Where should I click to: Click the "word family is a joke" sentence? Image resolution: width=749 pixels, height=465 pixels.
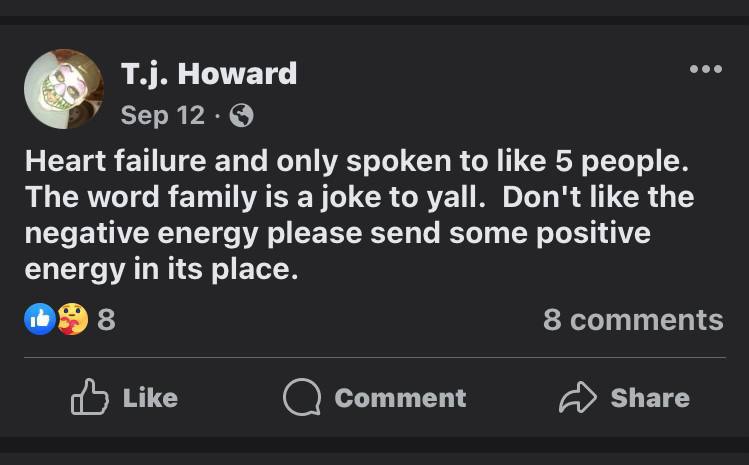[258, 196]
